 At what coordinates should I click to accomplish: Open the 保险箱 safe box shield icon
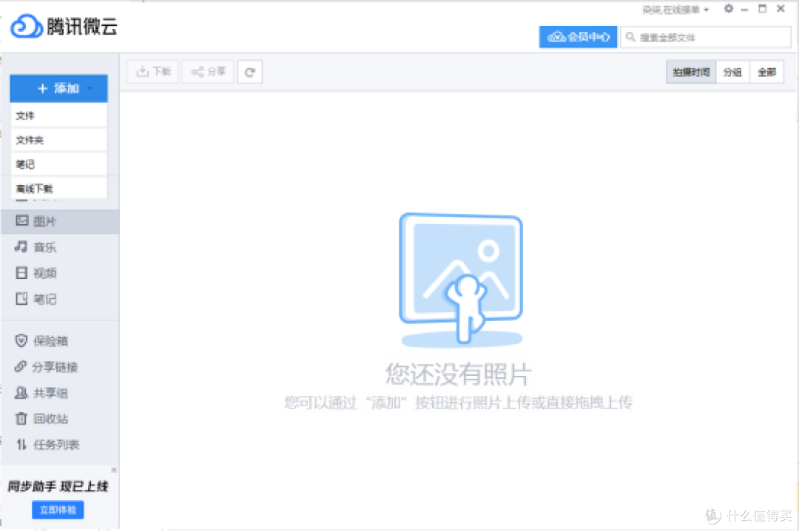point(21,340)
